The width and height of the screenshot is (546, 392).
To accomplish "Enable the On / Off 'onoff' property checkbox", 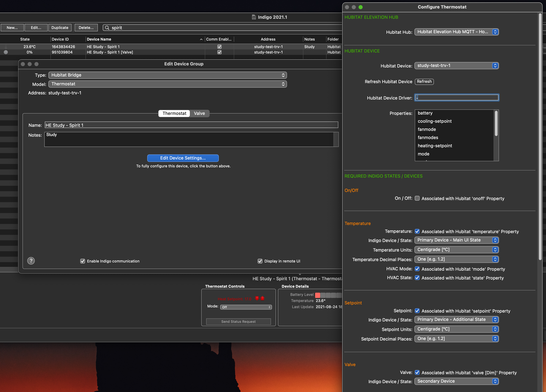I will [x=417, y=198].
